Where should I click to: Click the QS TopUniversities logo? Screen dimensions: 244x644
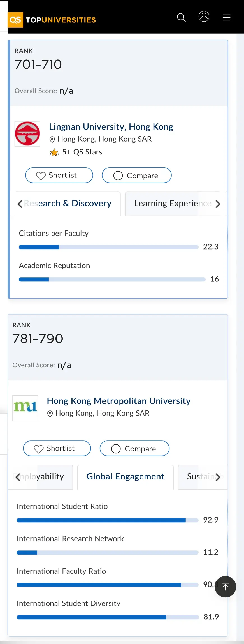point(52,20)
